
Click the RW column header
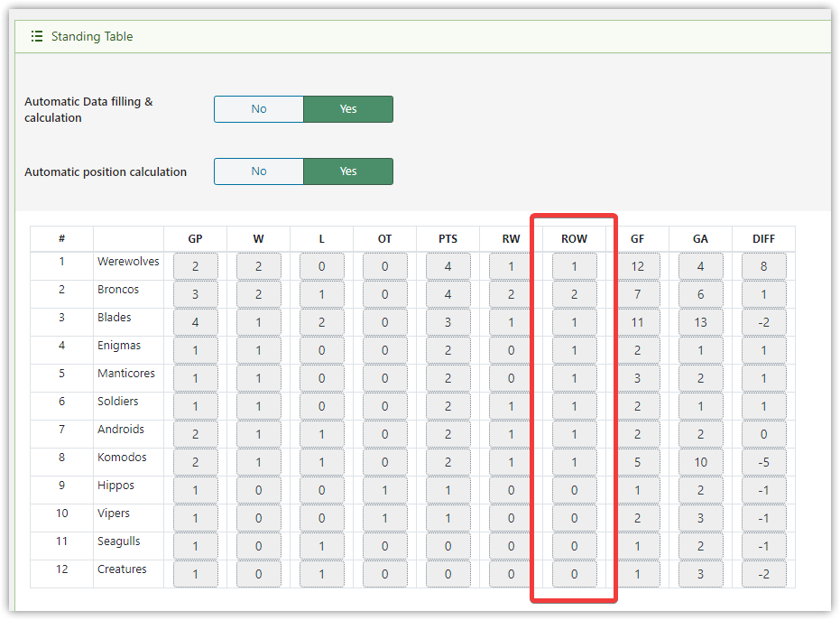(x=511, y=239)
